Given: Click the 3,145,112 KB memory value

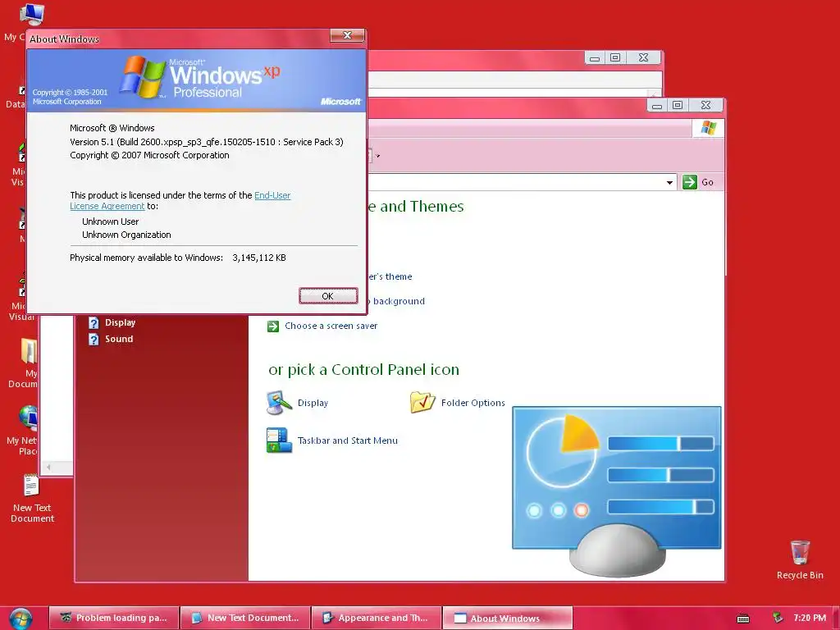Looking at the screenshot, I should (x=259, y=258).
